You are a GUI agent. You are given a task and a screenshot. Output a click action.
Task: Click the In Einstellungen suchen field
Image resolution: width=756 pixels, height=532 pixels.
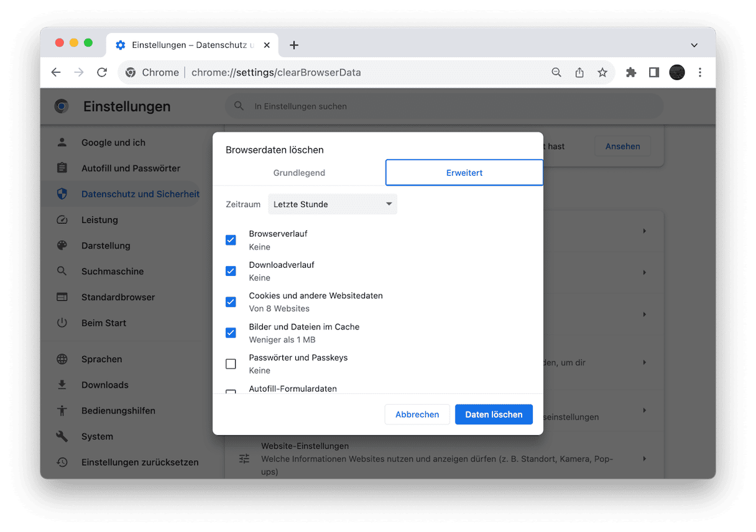(443, 106)
